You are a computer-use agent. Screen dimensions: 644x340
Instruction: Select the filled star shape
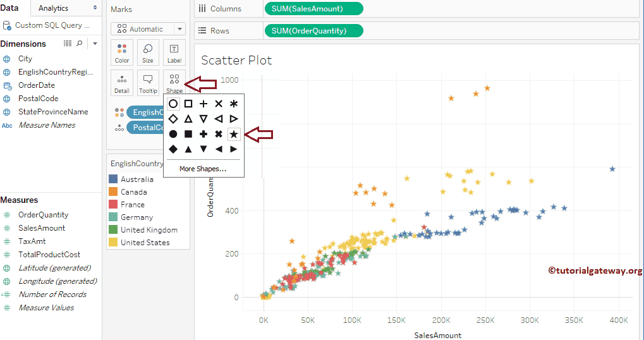pyautogui.click(x=234, y=134)
